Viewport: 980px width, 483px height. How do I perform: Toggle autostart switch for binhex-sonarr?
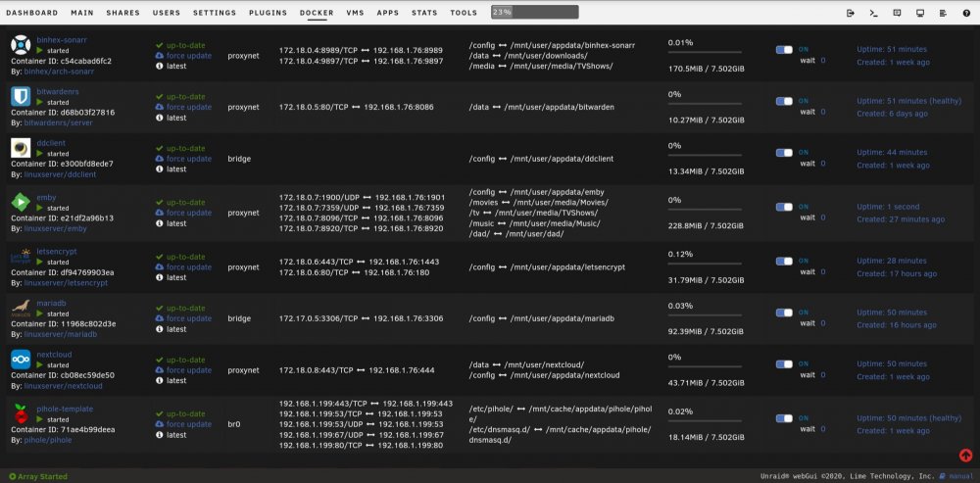(x=784, y=50)
